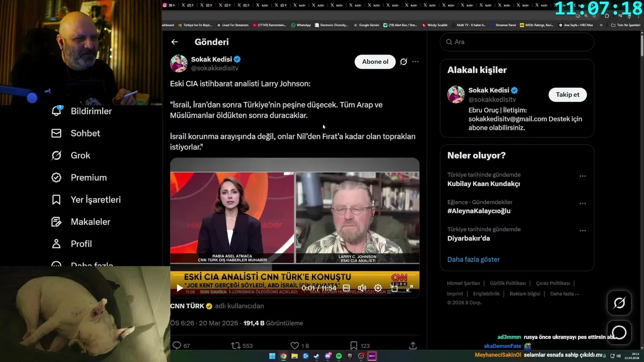Open Google Gemini bookmark
This screenshot has width=644, height=362.
click(366, 25)
